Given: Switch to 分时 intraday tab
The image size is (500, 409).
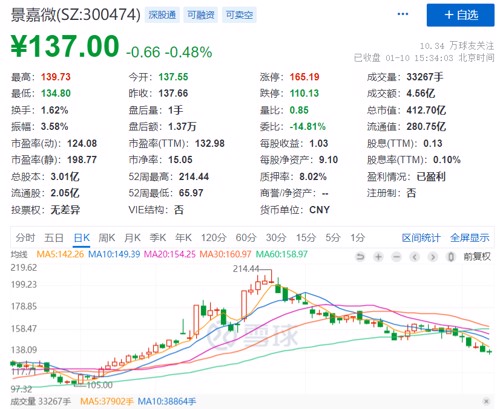Looking at the screenshot, I should coord(25,238).
